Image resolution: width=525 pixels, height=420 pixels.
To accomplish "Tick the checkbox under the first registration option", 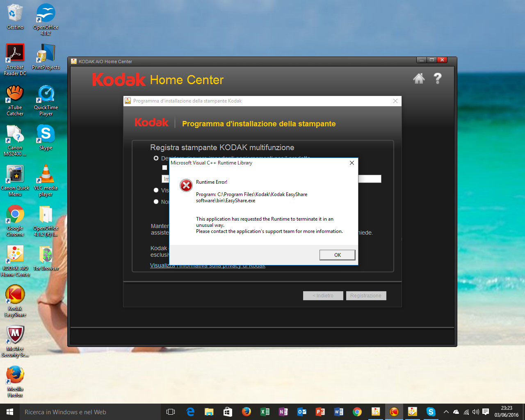I will click(x=164, y=168).
